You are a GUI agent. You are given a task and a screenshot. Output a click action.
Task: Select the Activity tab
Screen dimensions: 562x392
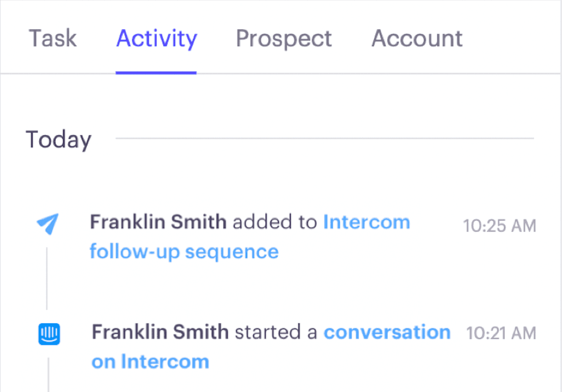coord(156,38)
